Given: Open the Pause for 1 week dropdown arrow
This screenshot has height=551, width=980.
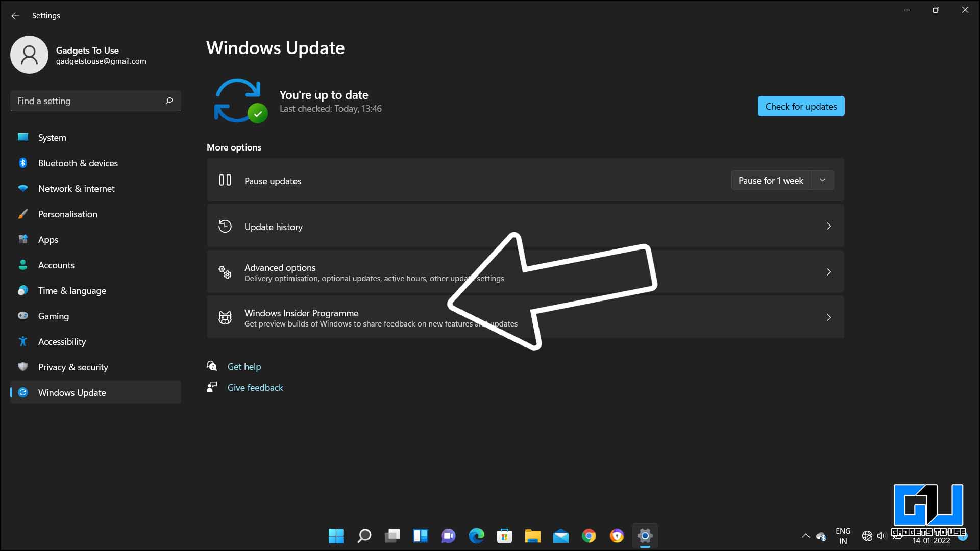Looking at the screenshot, I should 822,180.
